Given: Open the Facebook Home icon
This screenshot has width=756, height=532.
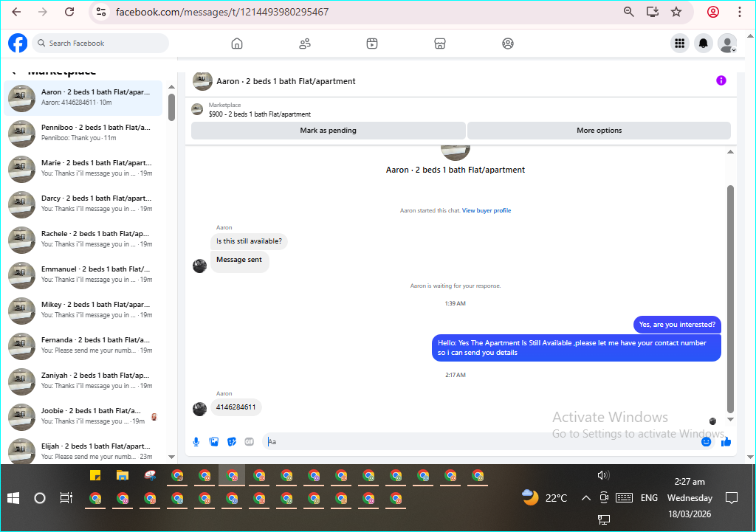Looking at the screenshot, I should coord(237,44).
